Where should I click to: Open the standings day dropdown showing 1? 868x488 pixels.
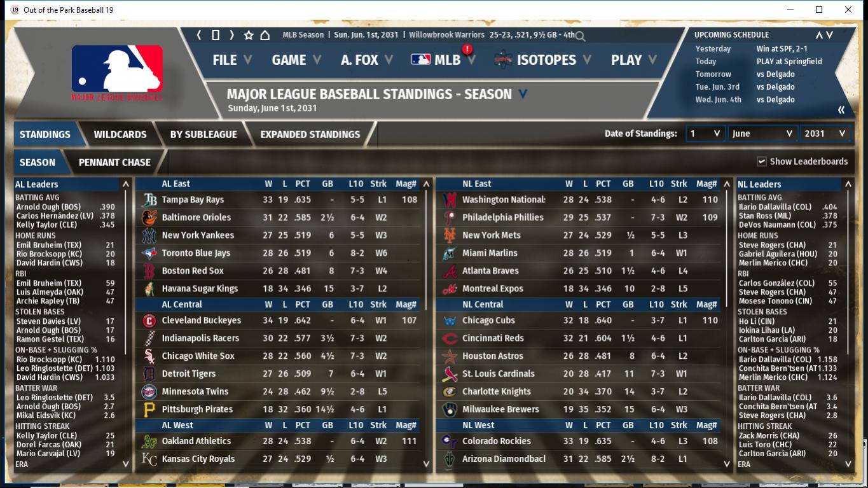[705, 134]
